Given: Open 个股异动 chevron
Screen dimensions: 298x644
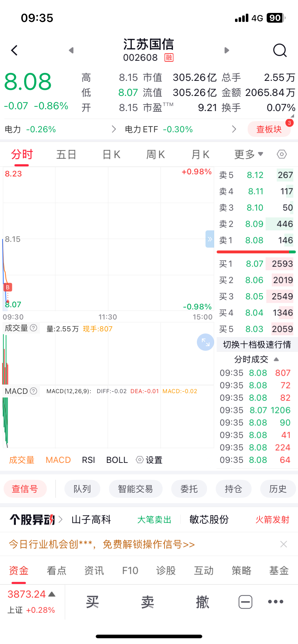Looking at the screenshot, I should coord(60,519).
